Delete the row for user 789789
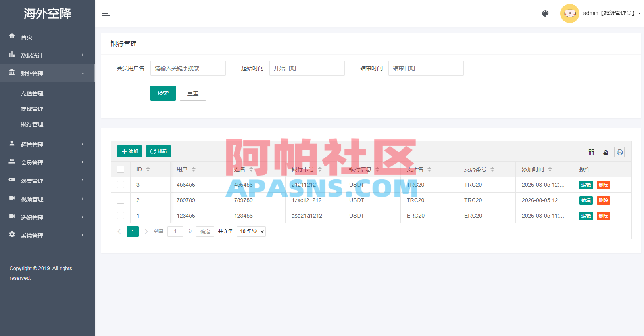The image size is (644, 336). pyautogui.click(x=604, y=200)
